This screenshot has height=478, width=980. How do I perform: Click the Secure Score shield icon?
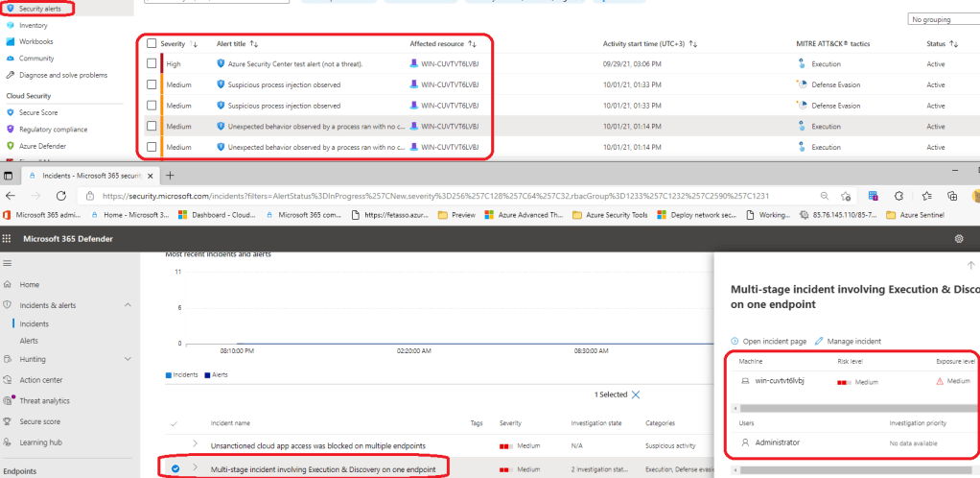(x=11, y=112)
